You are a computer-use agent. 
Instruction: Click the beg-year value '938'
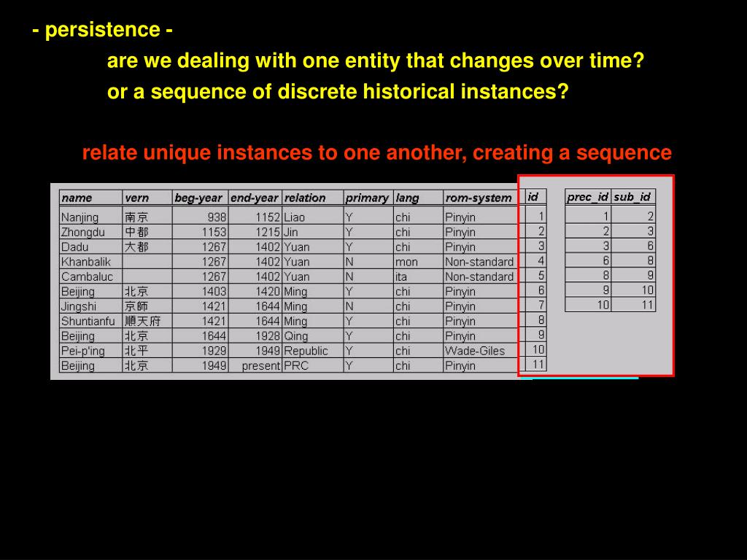point(217,217)
